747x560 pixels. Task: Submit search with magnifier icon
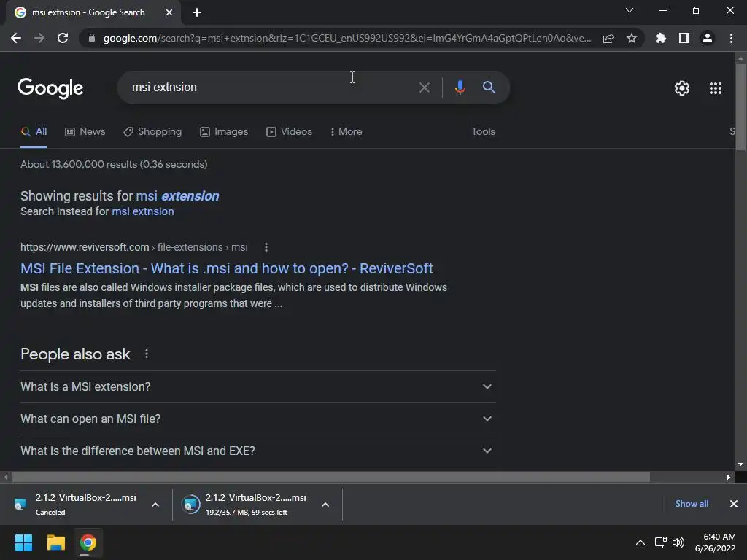489,87
